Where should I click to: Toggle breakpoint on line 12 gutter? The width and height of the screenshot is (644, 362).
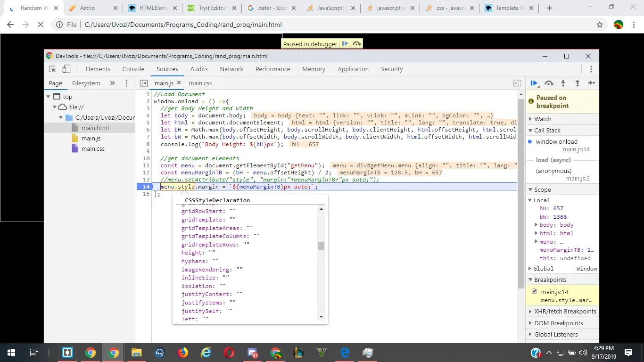click(x=146, y=173)
